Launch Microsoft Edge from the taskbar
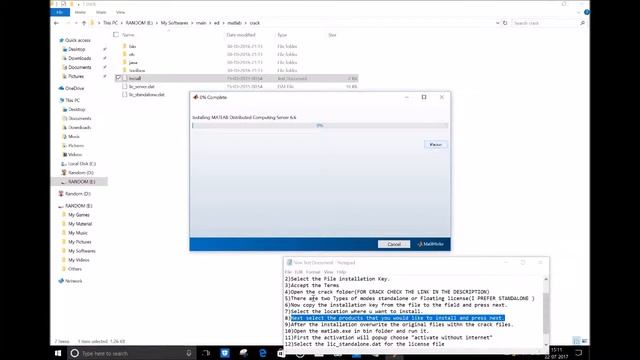This screenshot has height=360, width=640. click(x=262, y=353)
